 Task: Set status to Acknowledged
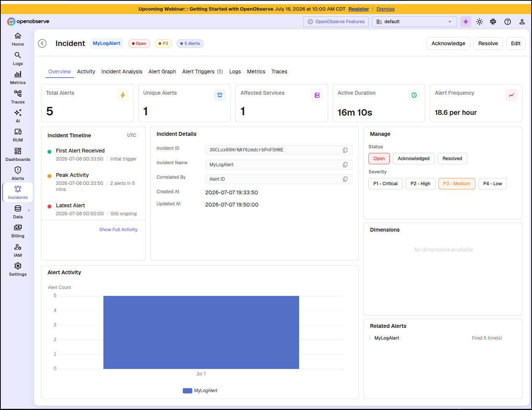[413, 159]
